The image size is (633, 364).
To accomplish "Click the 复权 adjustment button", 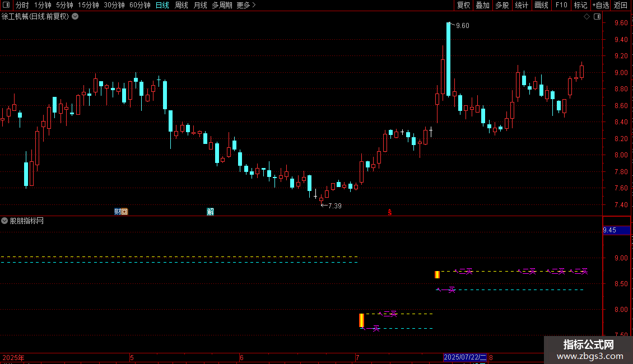I will [463, 5].
